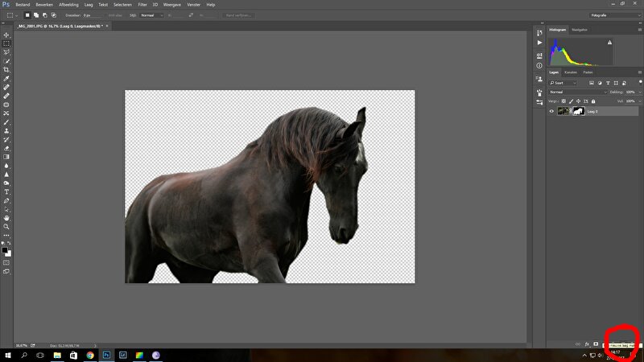Add layer mask icon in Layers panel
644x362 pixels.
596,344
